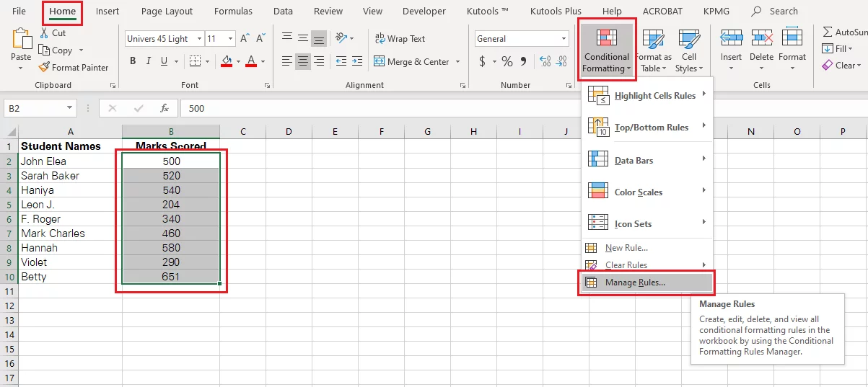
Task: Click the Paste clipboard icon
Action: click(x=21, y=39)
